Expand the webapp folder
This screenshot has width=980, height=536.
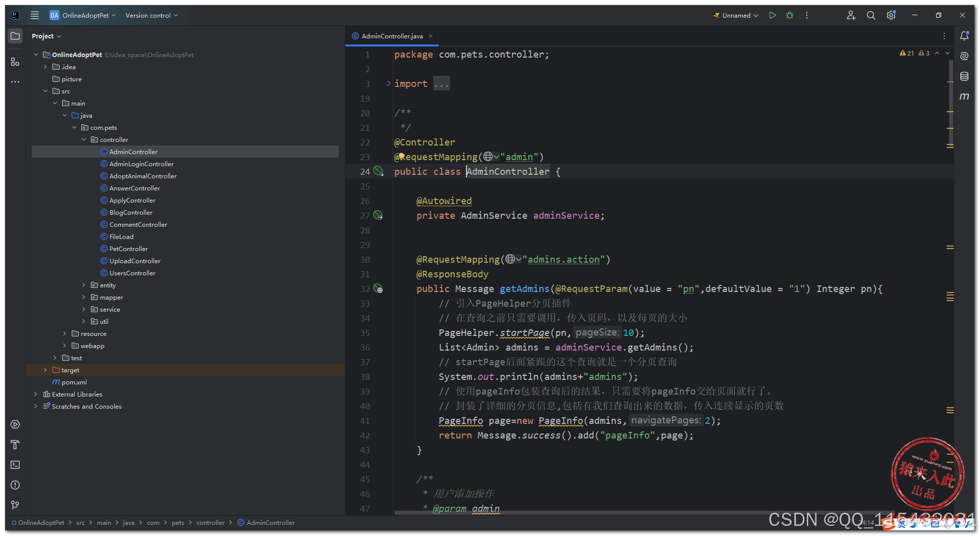[65, 346]
